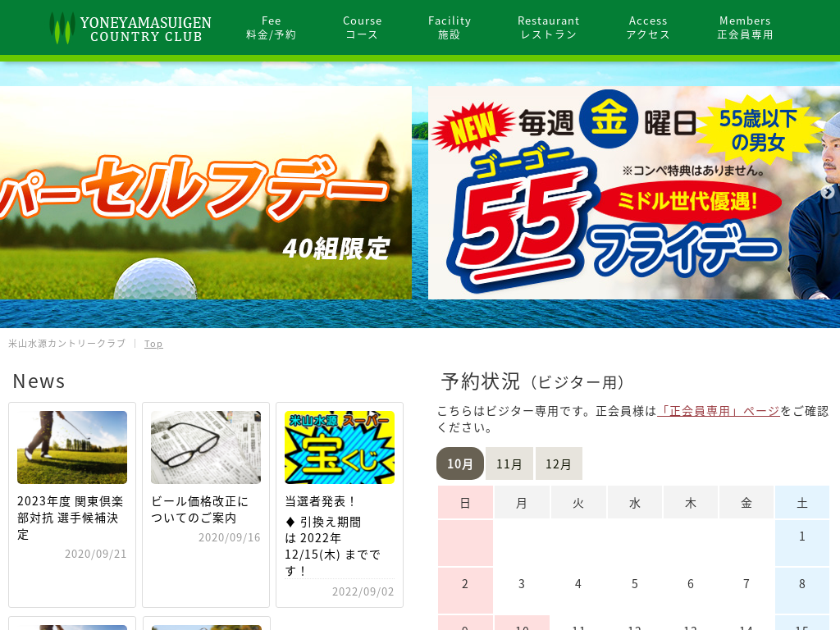
Task: Click the 2022/09/02 news date
Action: click(363, 591)
